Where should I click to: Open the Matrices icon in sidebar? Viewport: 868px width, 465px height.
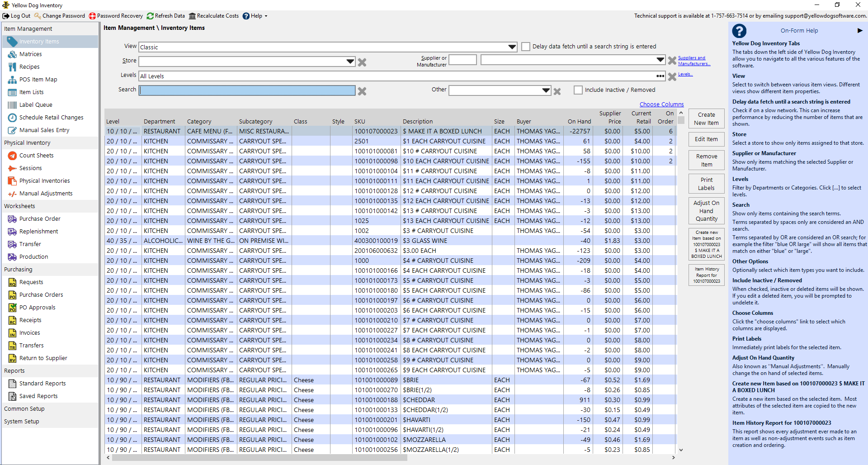pos(12,54)
